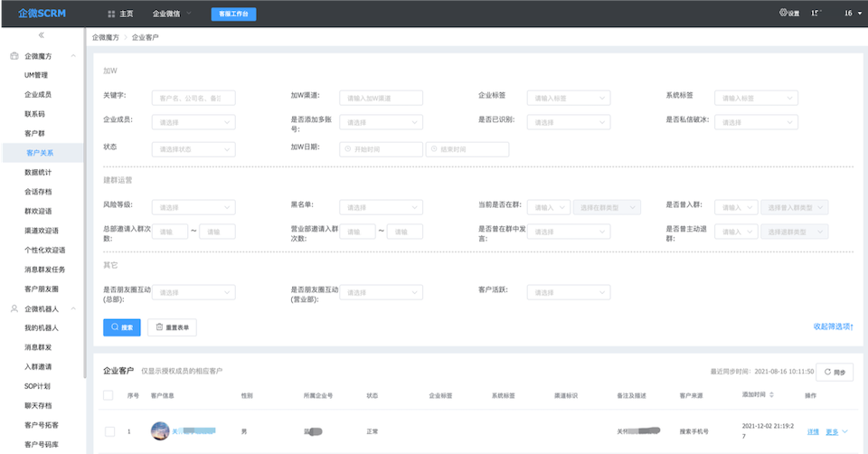This screenshot has height=454, width=868.
Task: Click the 客服工作台 button
Action: tap(232, 14)
